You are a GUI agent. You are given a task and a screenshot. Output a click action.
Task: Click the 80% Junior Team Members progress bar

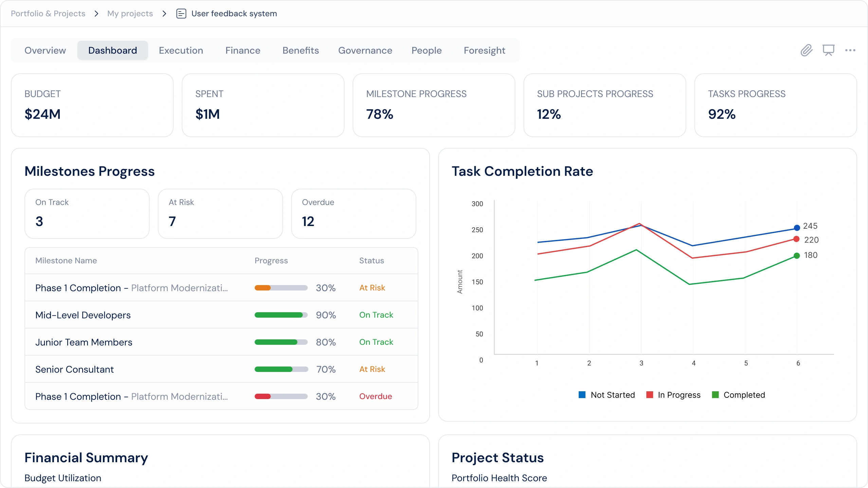click(x=281, y=342)
